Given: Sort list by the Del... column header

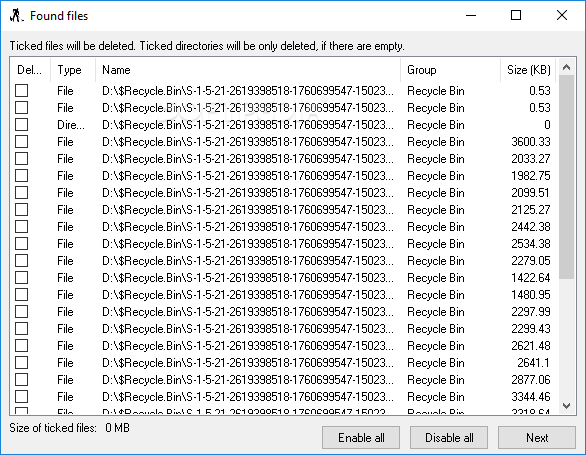Looking at the screenshot, I should 30,70.
